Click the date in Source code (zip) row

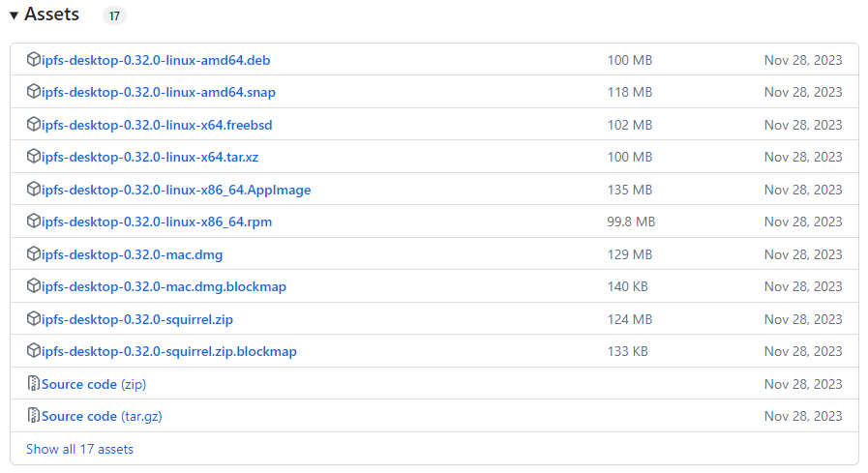coord(803,384)
